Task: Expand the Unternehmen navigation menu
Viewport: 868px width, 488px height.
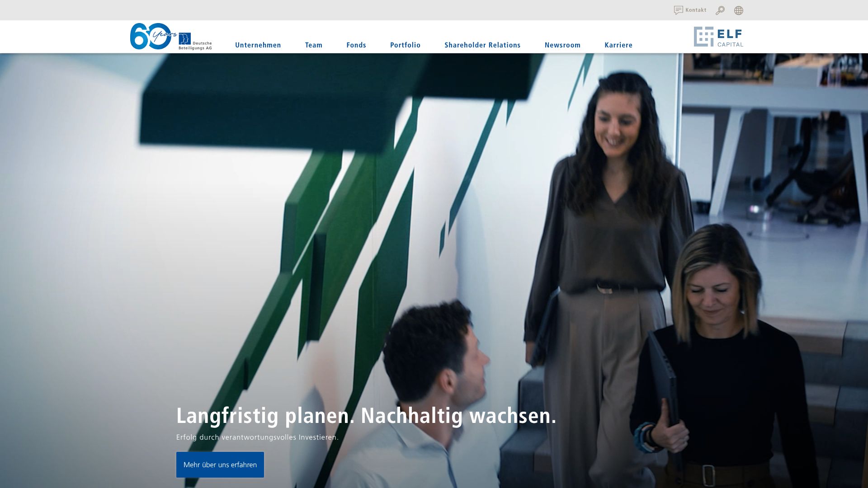Action: 258,45
